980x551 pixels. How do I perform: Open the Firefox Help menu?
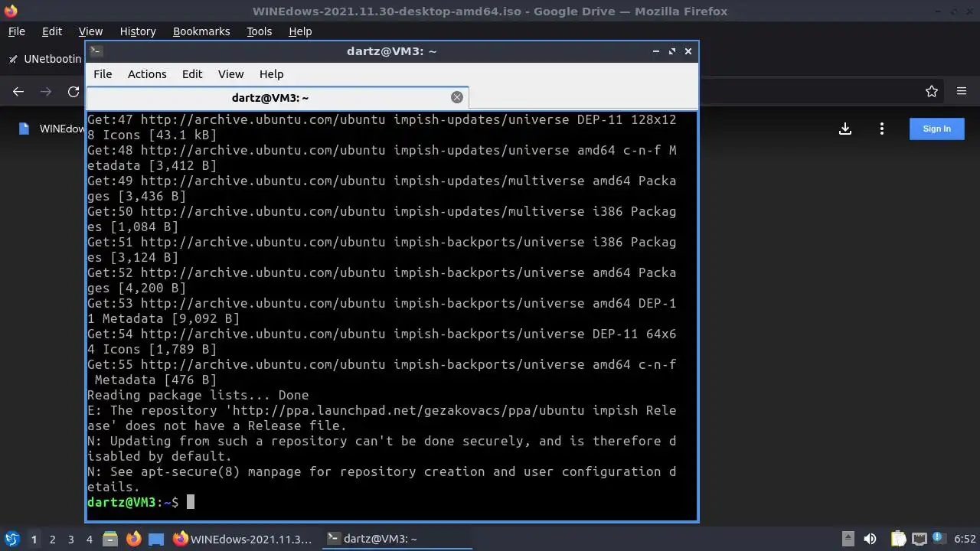pos(300,31)
